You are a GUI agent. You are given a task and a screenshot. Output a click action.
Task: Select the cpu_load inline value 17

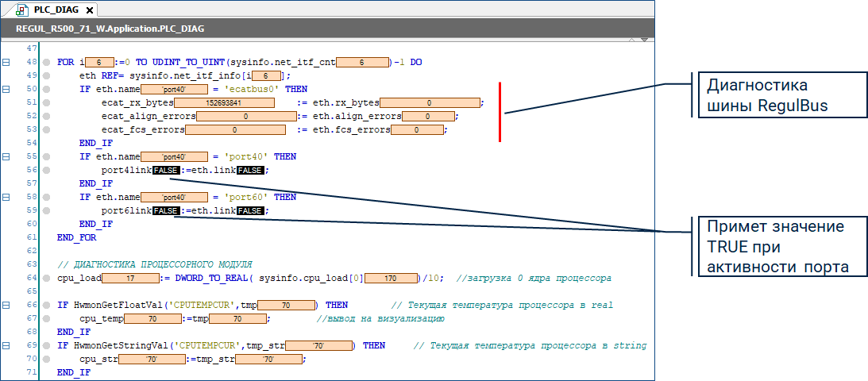[x=130, y=279]
